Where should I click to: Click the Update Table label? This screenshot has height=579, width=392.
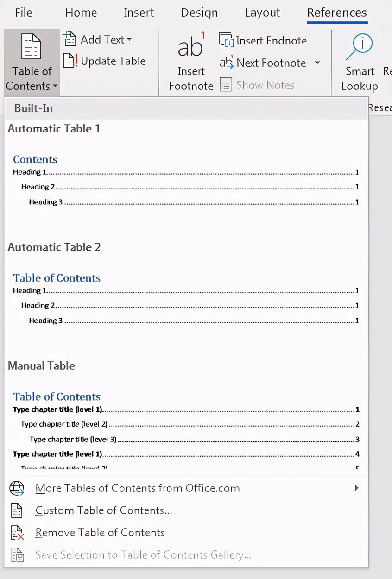pos(113,61)
